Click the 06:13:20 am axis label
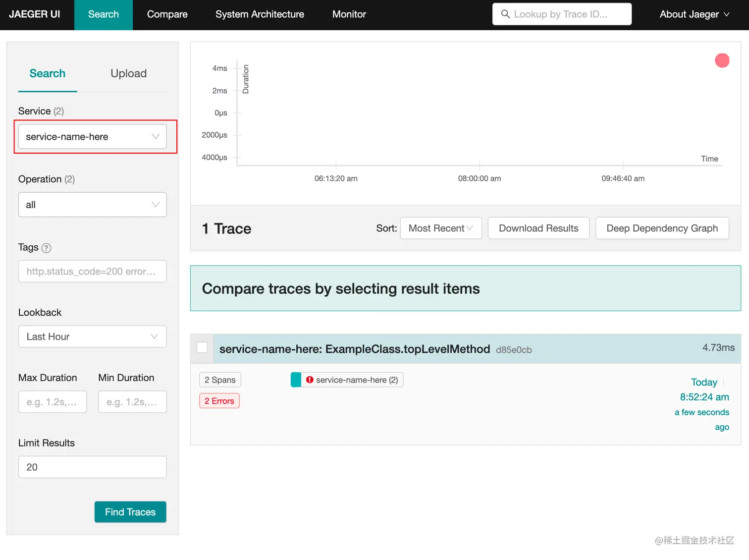The image size is (749, 560). click(336, 178)
